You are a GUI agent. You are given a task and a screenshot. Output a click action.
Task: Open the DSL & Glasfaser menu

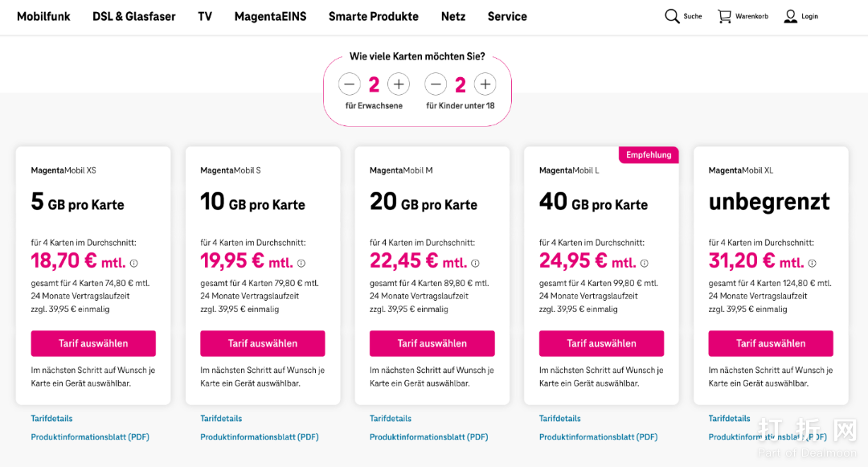[x=134, y=16]
